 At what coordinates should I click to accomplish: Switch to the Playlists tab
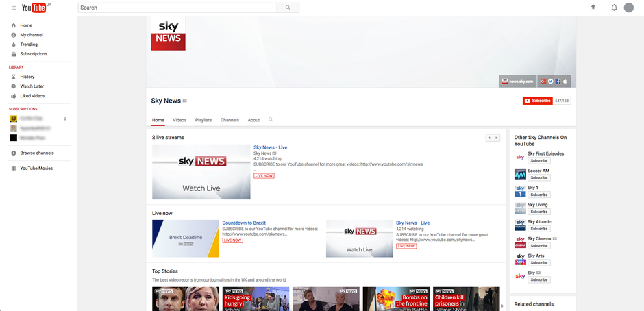pos(203,120)
